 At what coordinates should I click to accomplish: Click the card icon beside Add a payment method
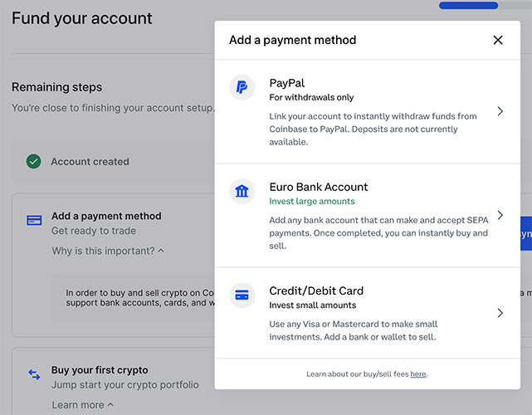34,221
